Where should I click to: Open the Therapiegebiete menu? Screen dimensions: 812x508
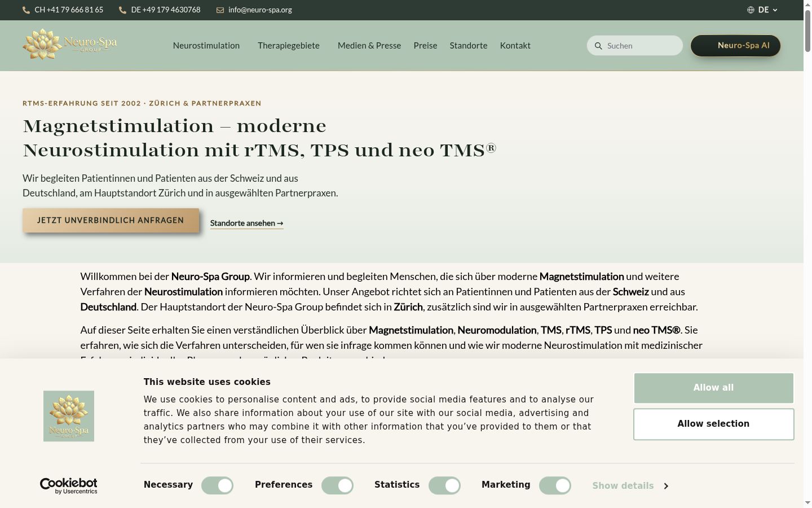coord(289,45)
